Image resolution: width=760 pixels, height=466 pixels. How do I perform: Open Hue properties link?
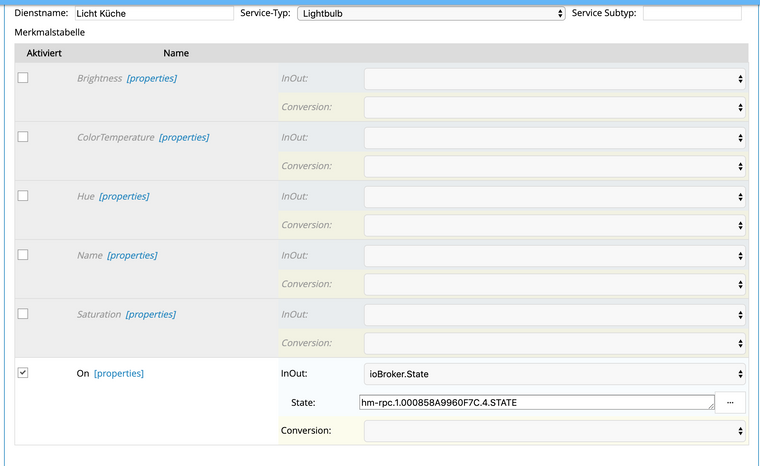(124, 196)
